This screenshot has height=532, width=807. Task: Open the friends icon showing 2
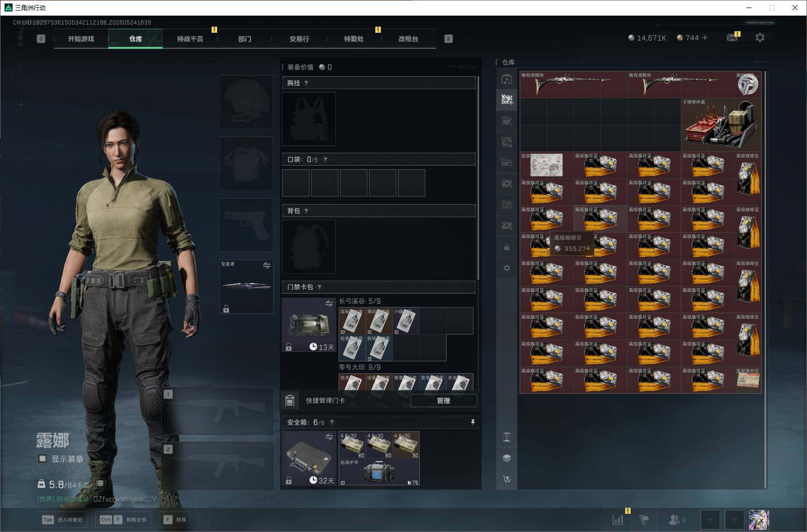[677, 519]
